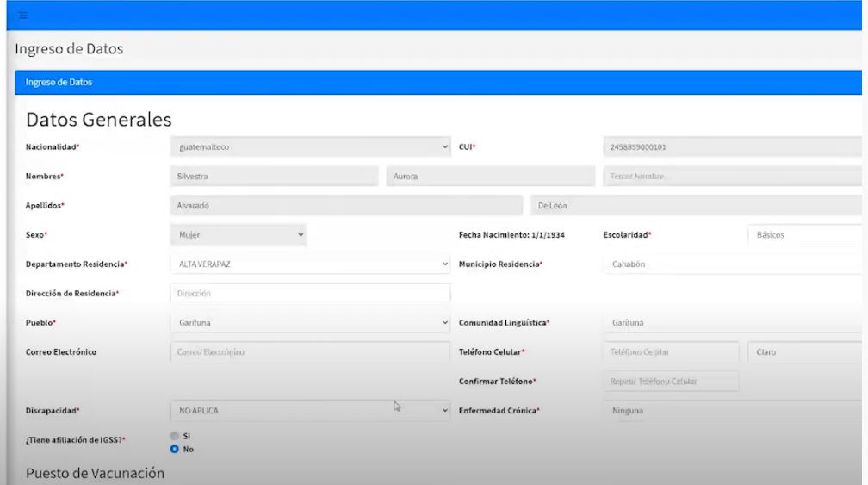868x485 pixels.
Task: Open the Escolaridad selector showing Básicos
Action: click(x=805, y=234)
